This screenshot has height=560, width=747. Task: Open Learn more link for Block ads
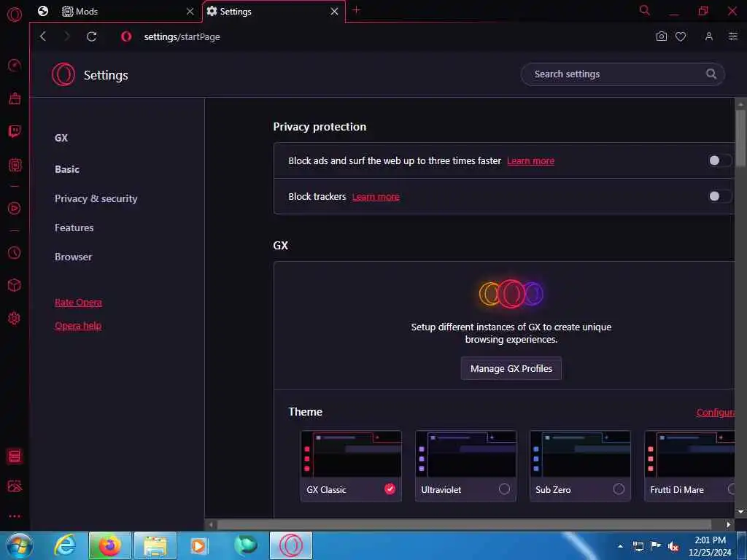[531, 161]
